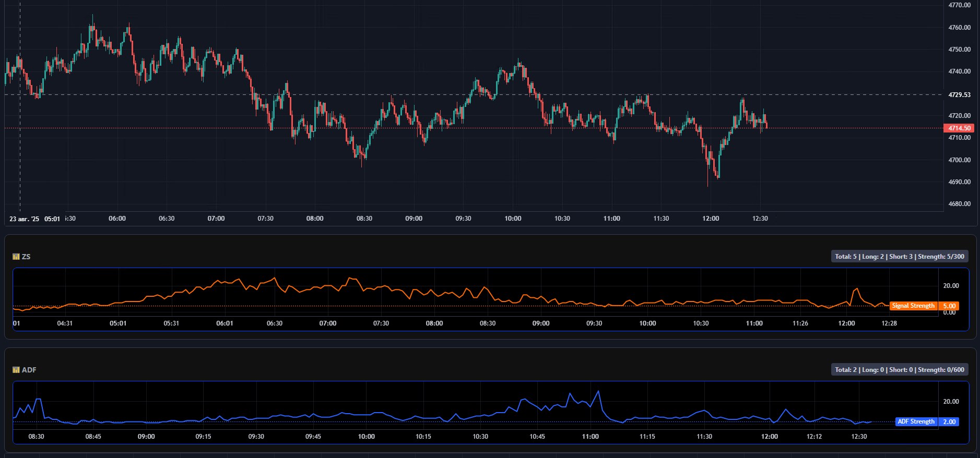The image size is (980, 458).
Task: Click the ZS panel title text
Action: coord(26,257)
